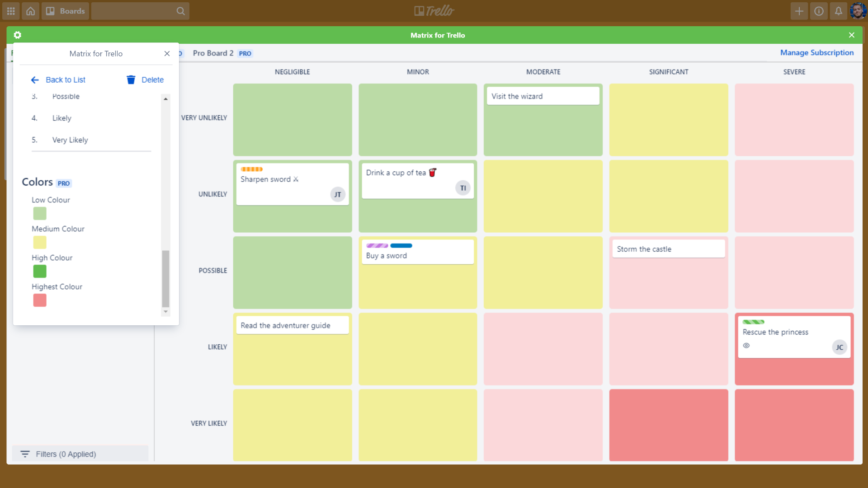Screen dimensions: 868x488
Task: Toggle the High Colour green swatch
Action: [39, 271]
